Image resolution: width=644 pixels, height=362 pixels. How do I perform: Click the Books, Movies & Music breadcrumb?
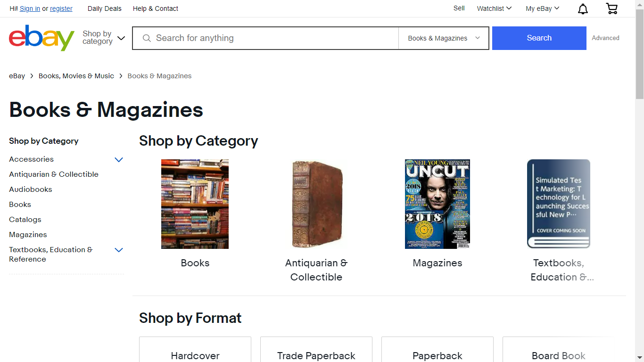click(76, 76)
